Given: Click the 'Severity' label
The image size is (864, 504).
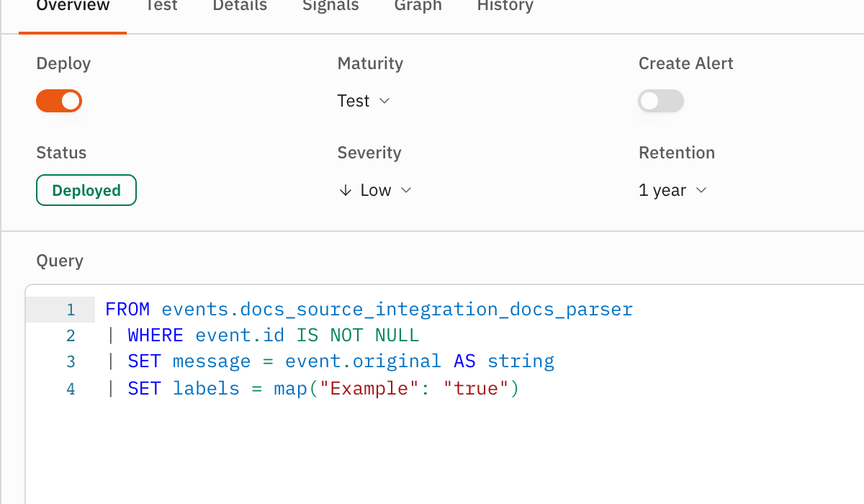Looking at the screenshot, I should pos(369,153).
